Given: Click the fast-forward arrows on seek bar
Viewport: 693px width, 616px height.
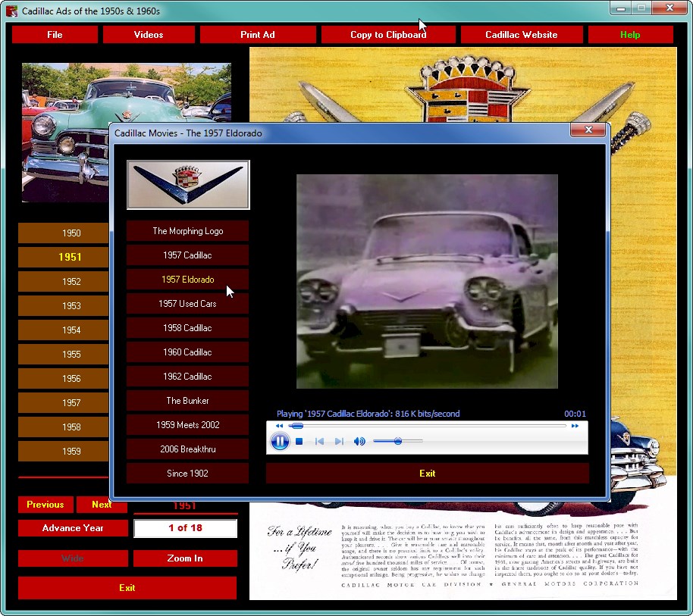Looking at the screenshot, I should pos(575,426).
